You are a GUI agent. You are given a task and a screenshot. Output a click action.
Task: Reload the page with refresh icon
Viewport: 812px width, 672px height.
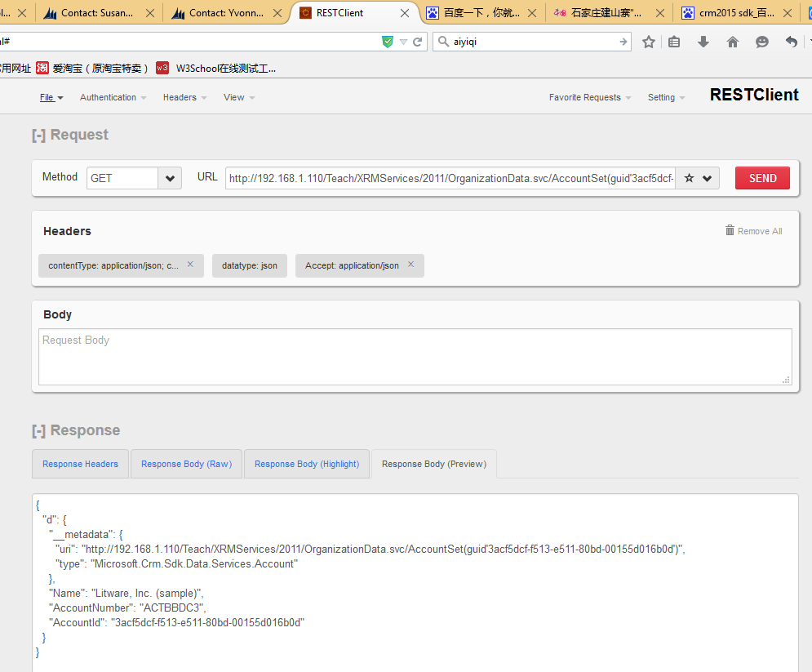tap(417, 42)
